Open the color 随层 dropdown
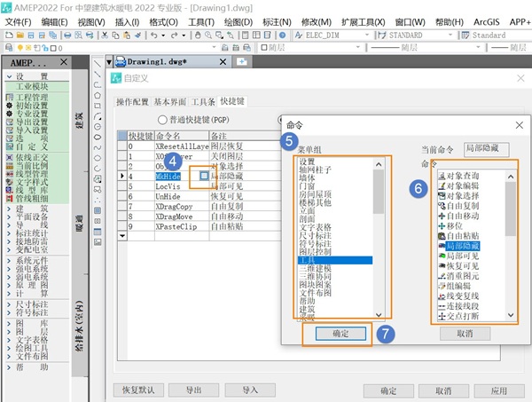Viewport: 532px width, 402px height. pyautogui.click(x=358, y=47)
